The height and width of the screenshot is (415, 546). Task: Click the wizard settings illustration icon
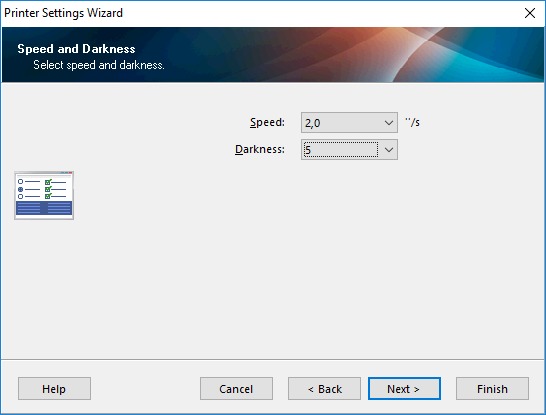click(x=44, y=195)
